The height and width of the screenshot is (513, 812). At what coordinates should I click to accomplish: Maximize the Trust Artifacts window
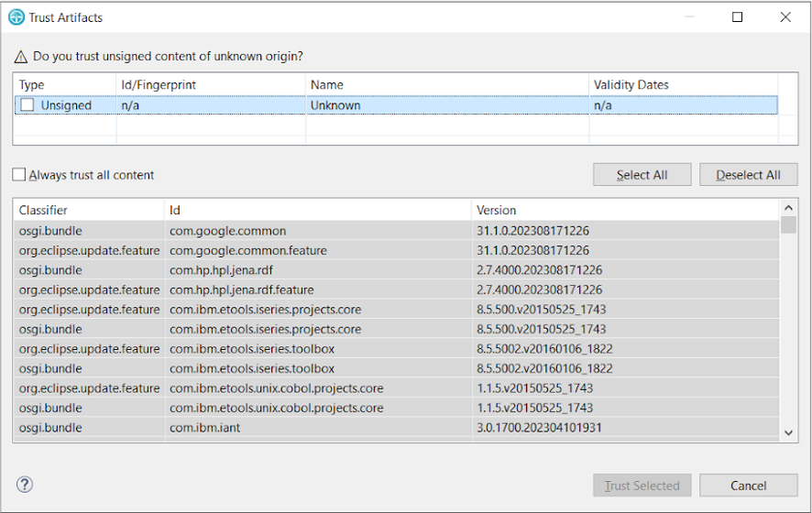pos(737,17)
